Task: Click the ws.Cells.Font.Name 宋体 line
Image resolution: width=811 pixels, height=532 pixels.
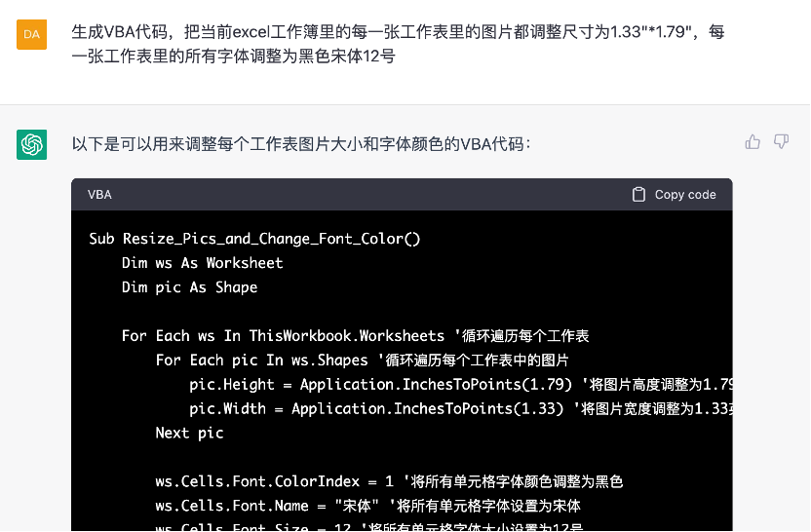Action: (x=368, y=506)
